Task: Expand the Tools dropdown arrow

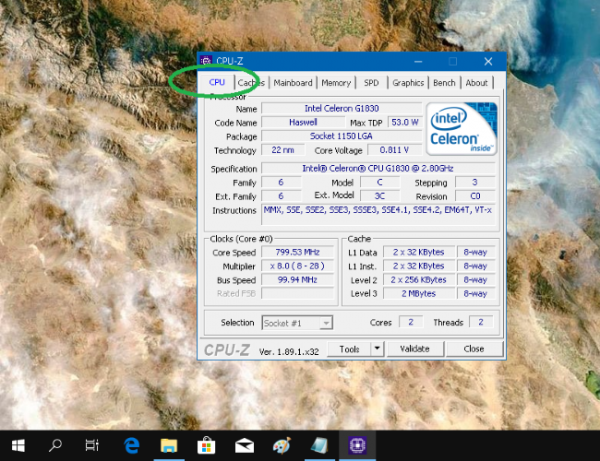Action: click(x=377, y=349)
